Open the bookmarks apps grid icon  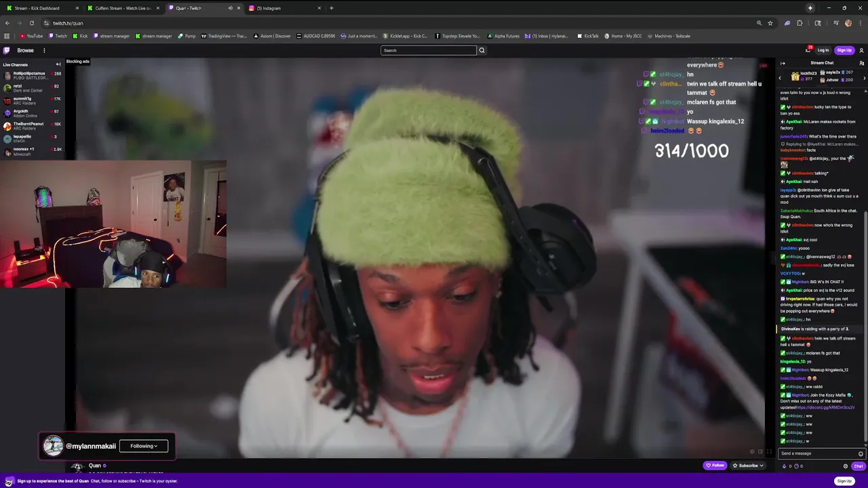click(7, 36)
